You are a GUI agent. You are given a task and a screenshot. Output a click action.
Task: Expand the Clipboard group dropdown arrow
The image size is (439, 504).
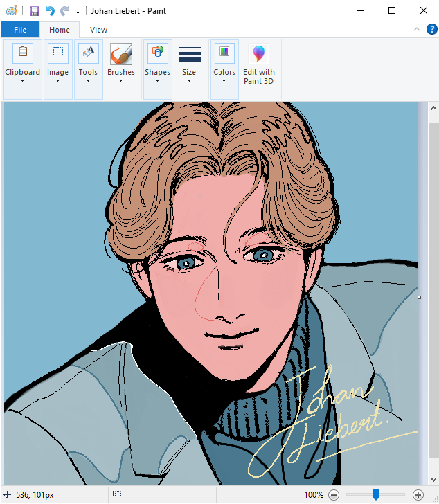coord(22,81)
